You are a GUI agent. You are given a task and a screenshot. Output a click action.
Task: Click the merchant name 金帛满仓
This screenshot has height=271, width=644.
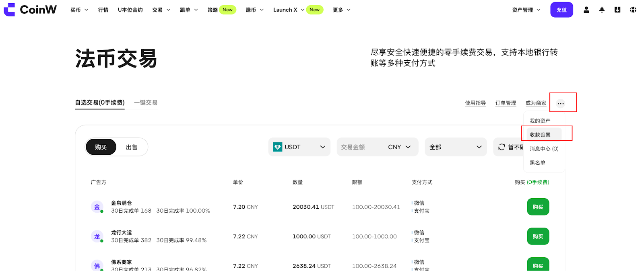click(122, 203)
